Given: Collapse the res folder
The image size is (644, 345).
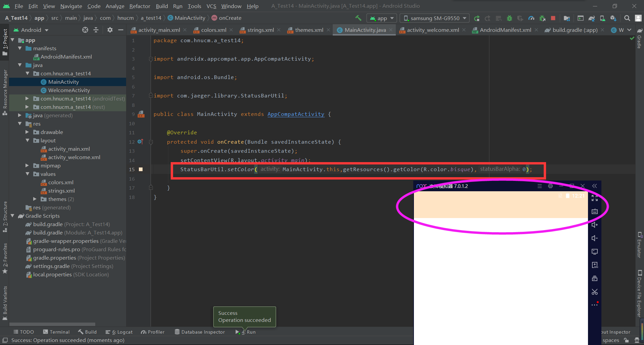Looking at the screenshot, I should [x=20, y=124].
